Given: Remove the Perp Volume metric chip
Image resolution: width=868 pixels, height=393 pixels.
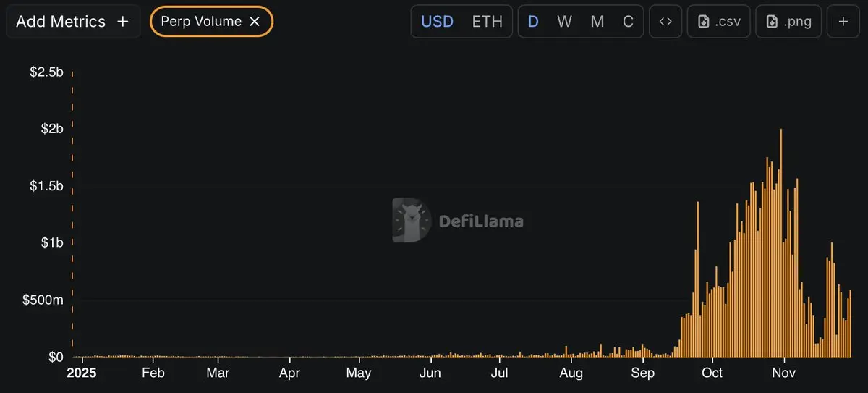Looking at the screenshot, I should (x=255, y=22).
